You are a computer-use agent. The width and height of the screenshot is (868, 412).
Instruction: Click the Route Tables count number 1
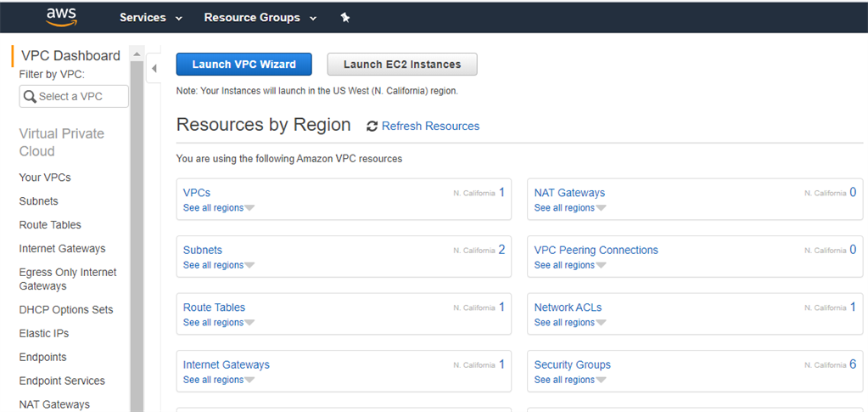coord(501,307)
